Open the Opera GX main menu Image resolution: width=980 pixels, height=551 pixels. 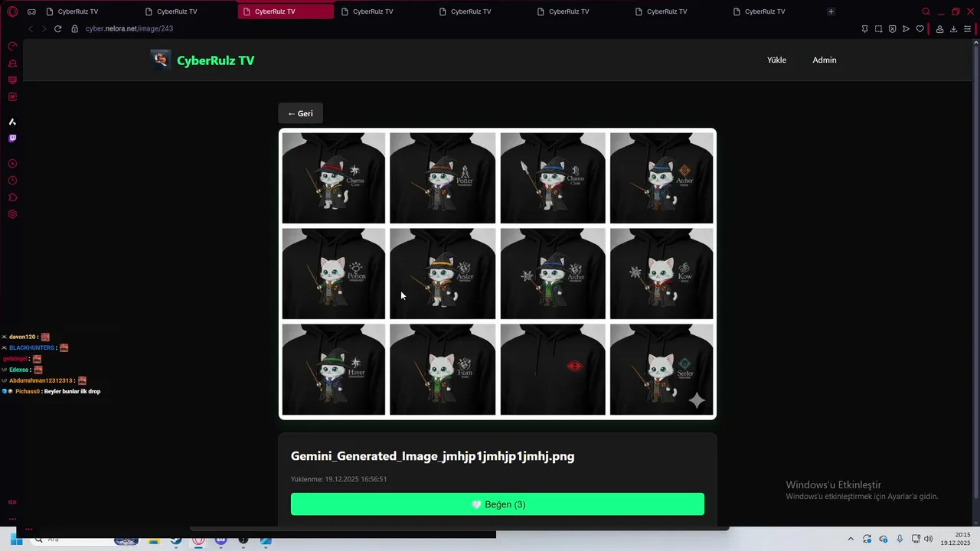pos(11,11)
